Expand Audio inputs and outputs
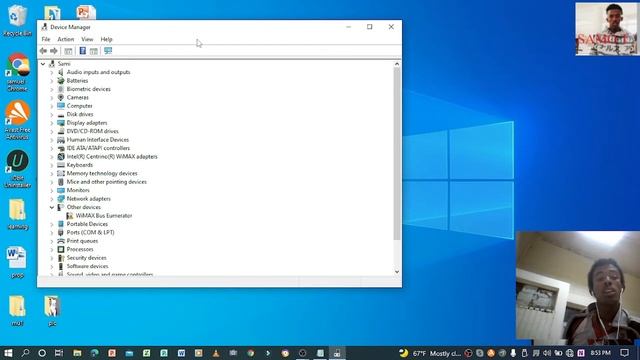The height and width of the screenshot is (360, 640). point(52,72)
